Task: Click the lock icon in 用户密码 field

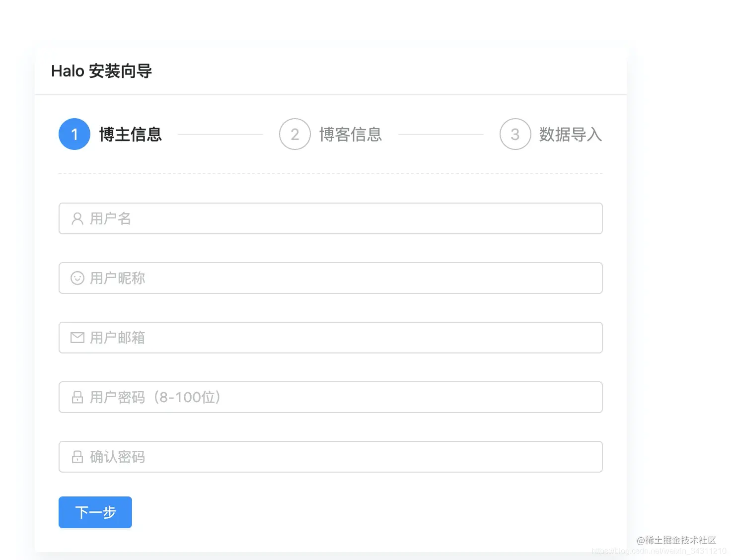Action: point(77,397)
